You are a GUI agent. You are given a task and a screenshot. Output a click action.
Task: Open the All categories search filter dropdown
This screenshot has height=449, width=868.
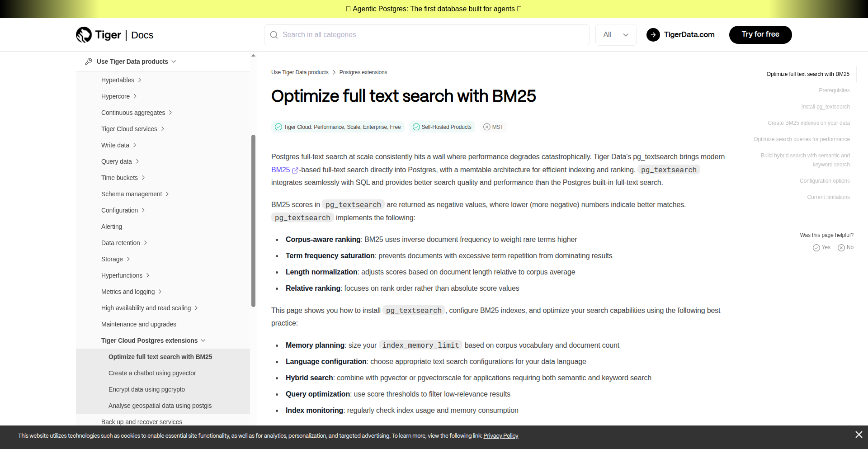(x=616, y=34)
